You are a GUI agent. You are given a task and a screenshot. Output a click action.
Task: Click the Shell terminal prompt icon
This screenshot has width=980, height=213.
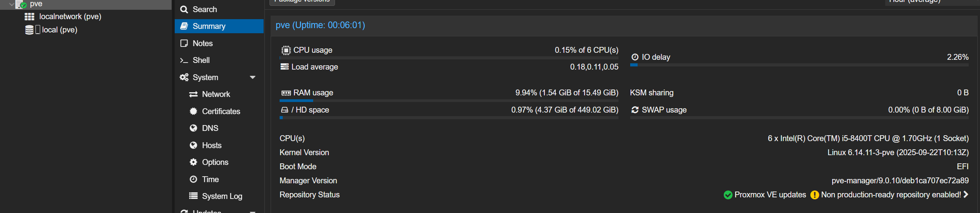[184, 60]
